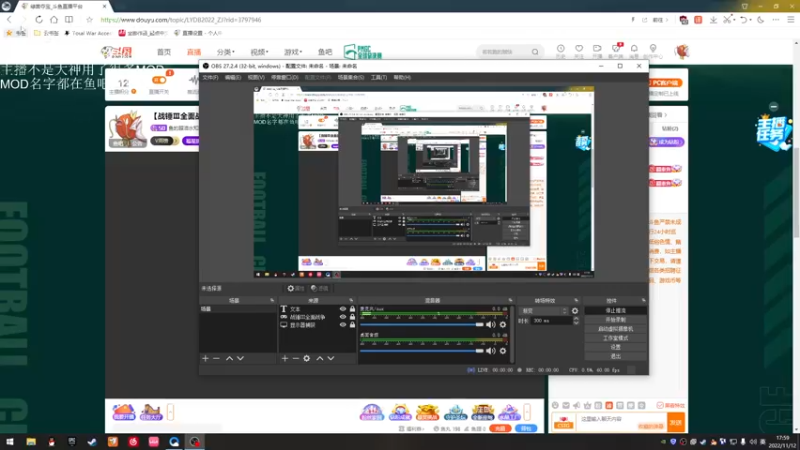Go to browser home page icon
This screenshot has height=450, width=800.
pyautogui.click(x=54, y=19)
